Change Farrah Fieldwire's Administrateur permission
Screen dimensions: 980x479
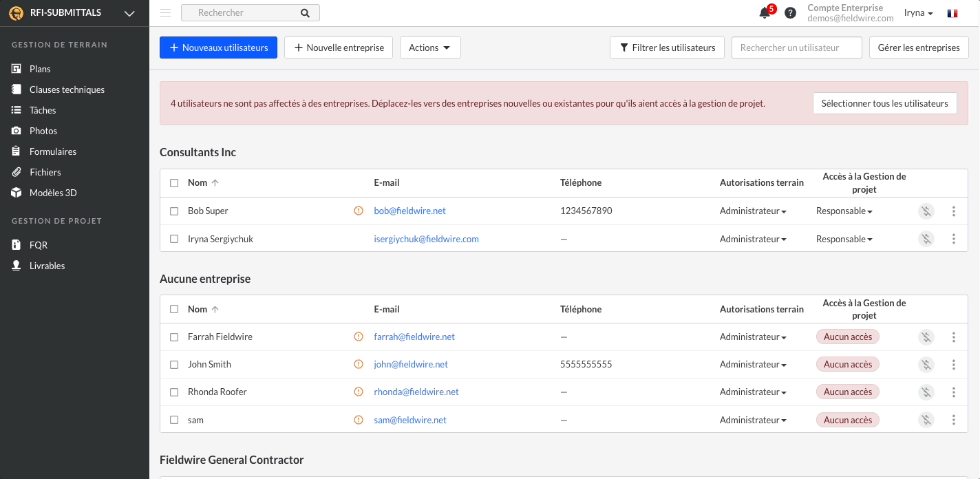[x=753, y=337]
